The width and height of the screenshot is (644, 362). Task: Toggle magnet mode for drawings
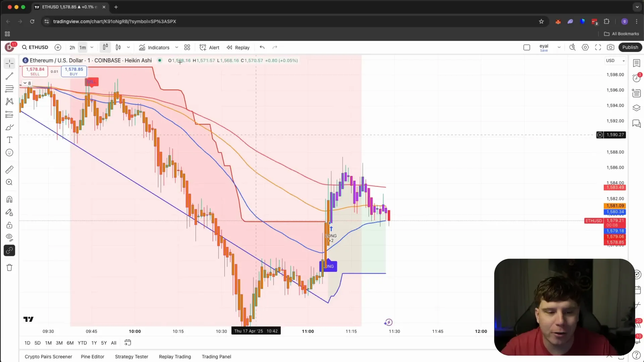point(9,199)
